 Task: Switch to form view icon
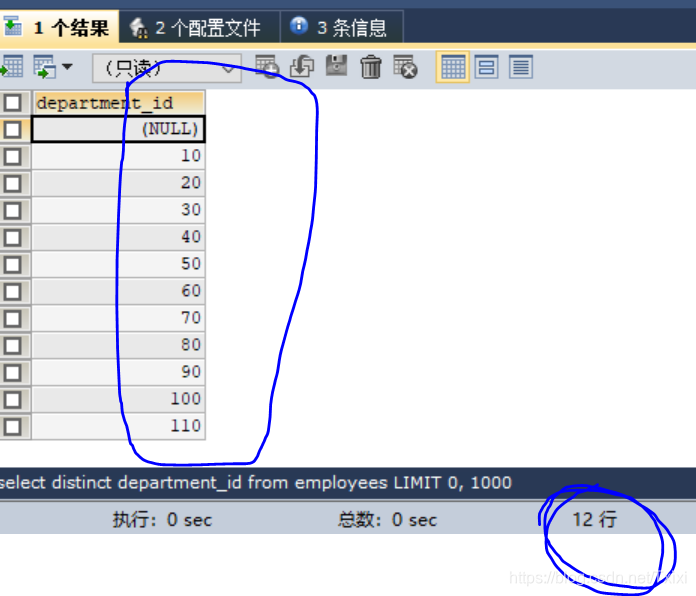pyautogui.click(x=486, y=67)
